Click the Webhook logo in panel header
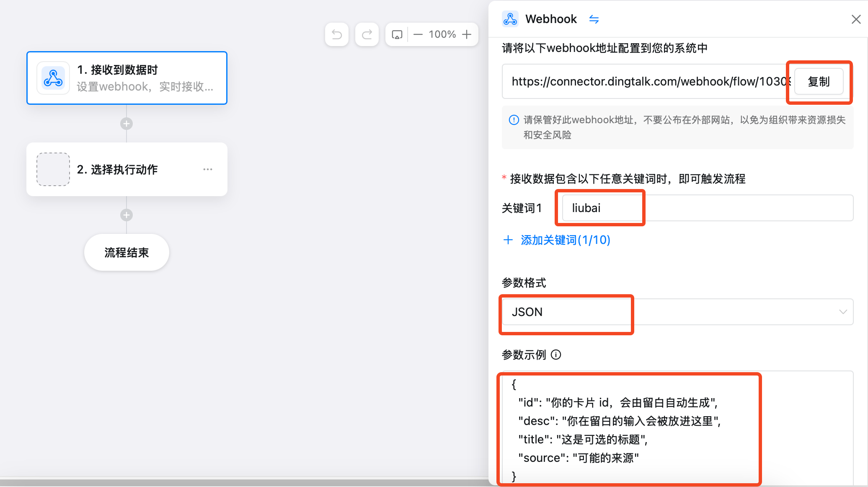 [x=510, y=19]
